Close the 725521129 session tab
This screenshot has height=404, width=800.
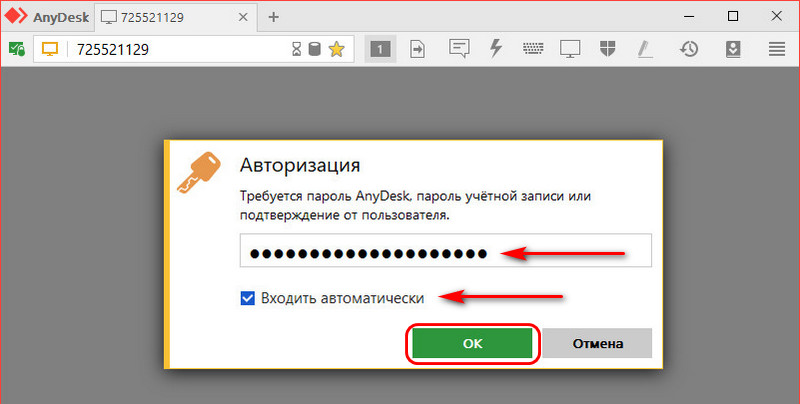pyautogui.click(x=243, y=17)
